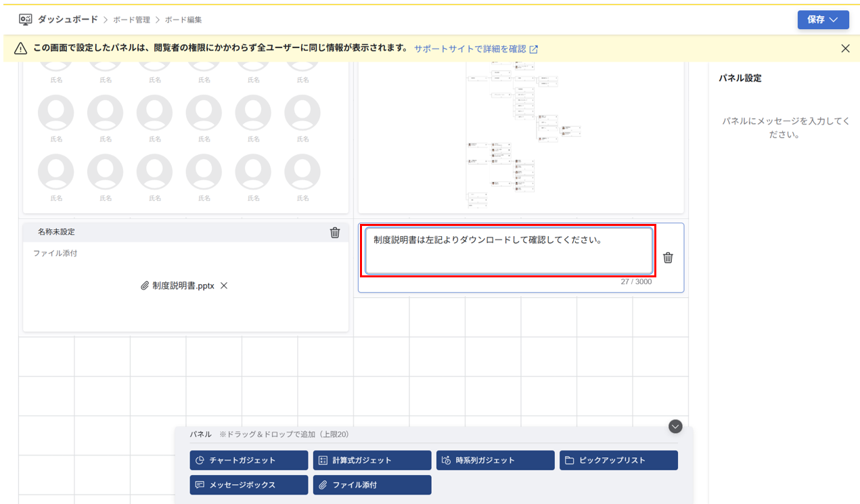Click the external link icon after the support link
Screen dimensions: 860x504
[535, 48]
